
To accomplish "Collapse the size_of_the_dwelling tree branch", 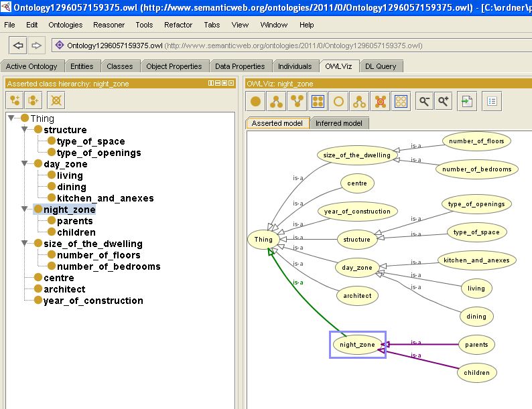I will point(25,244).
